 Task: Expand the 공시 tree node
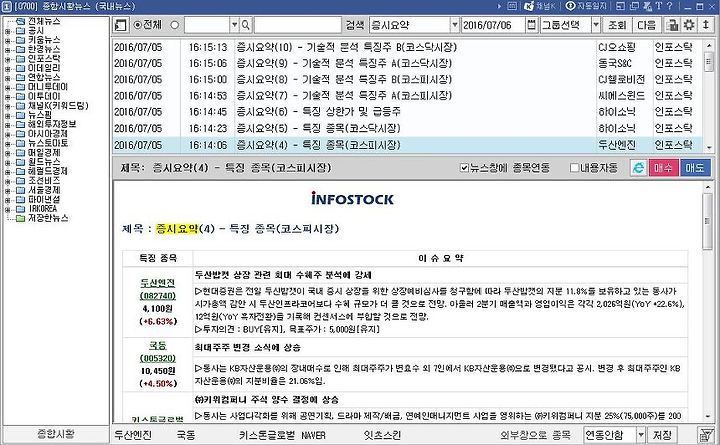tap(7, 31)
